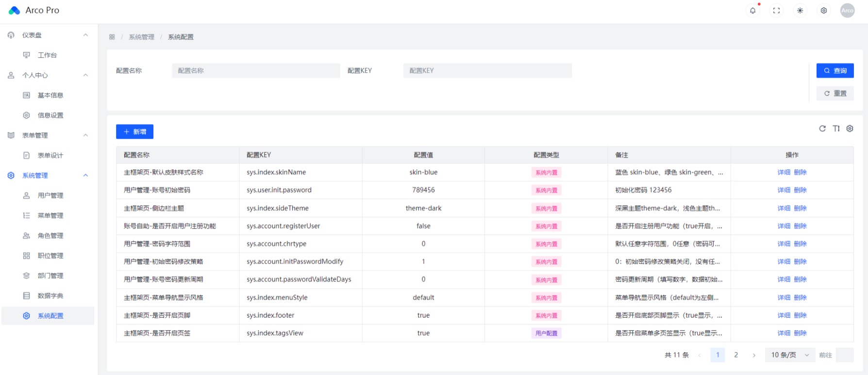Screen dimensions: 868x375
Task: Click 删除 for sys.index.menuStyle row
Action: point(800,298)
